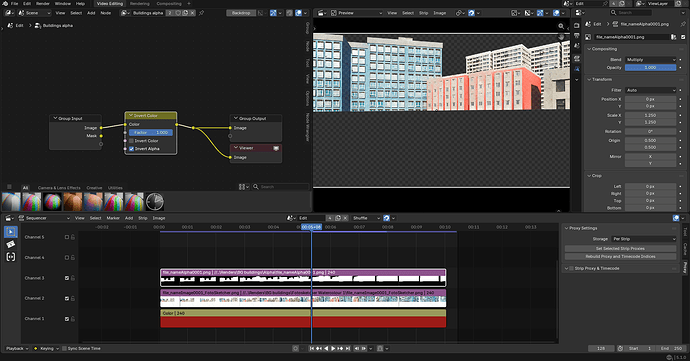
Task: Play the animation in reverse
Action: click(x=326, y=348)
